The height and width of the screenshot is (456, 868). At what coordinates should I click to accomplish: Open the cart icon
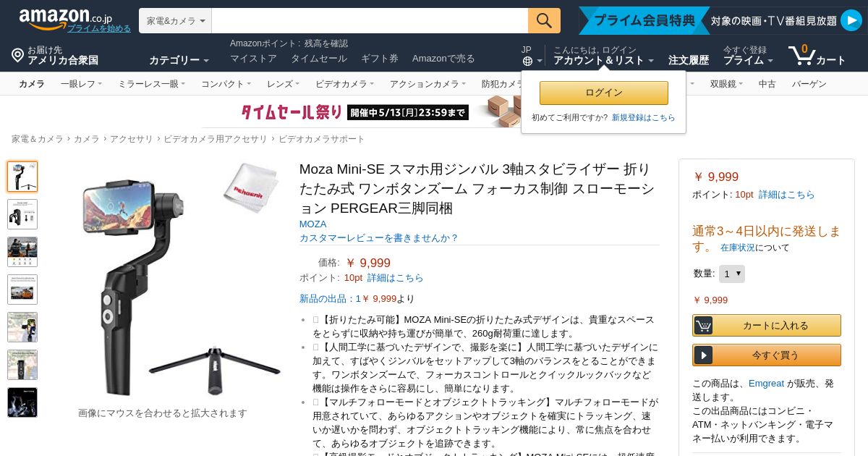click(801, 55)
